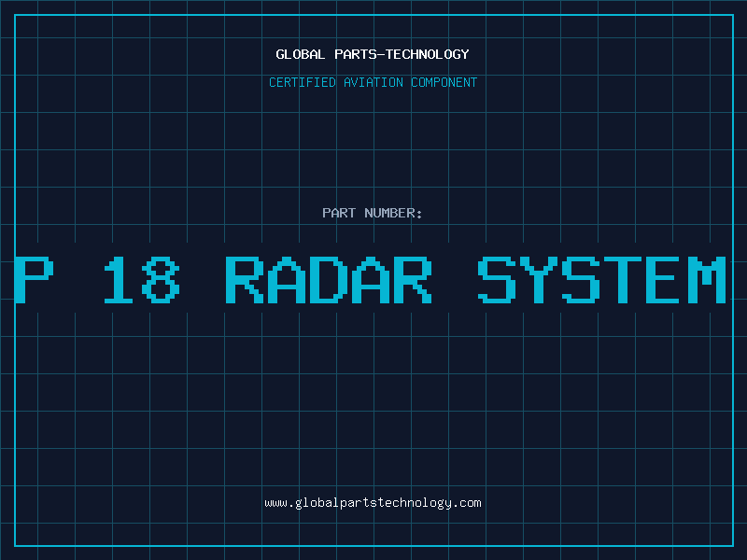Click the word CERTIFIED in the subtitle
This screenshot has width=747, height=560.
click(303, 82)
